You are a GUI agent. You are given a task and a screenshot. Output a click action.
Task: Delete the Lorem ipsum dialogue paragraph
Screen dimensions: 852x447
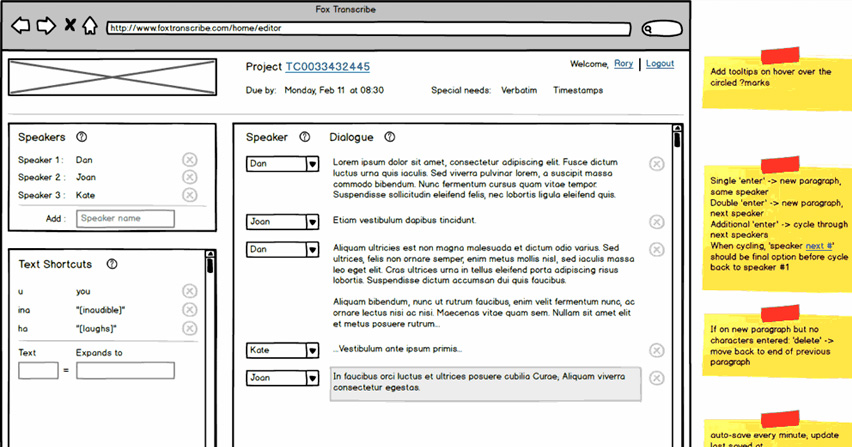click(x=656, y=163)
